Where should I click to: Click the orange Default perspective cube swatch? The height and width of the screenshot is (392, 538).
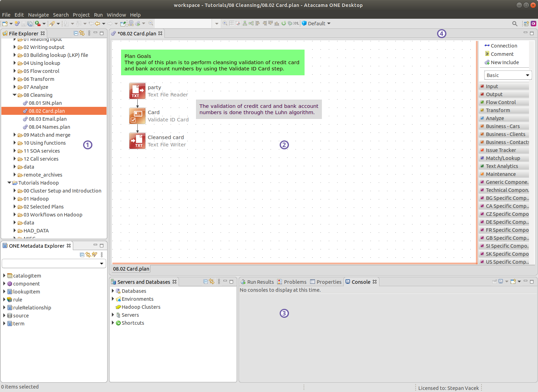(305, 23)
